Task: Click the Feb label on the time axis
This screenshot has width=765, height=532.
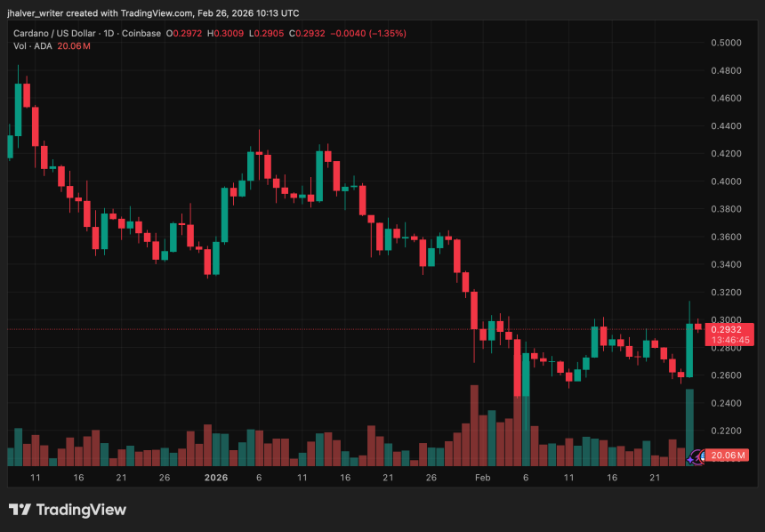Action: 482,478
